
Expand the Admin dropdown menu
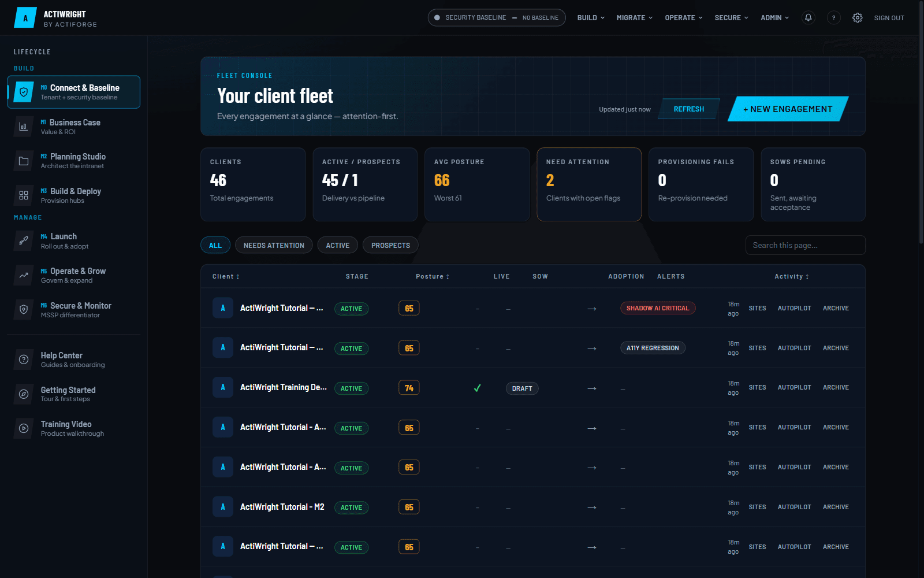coord(774,18)
